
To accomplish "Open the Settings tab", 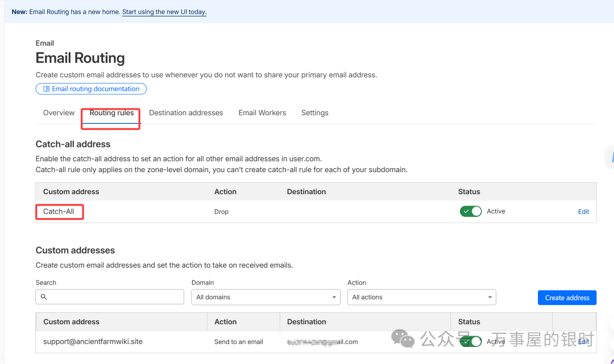I will click(x=314, y=113).
